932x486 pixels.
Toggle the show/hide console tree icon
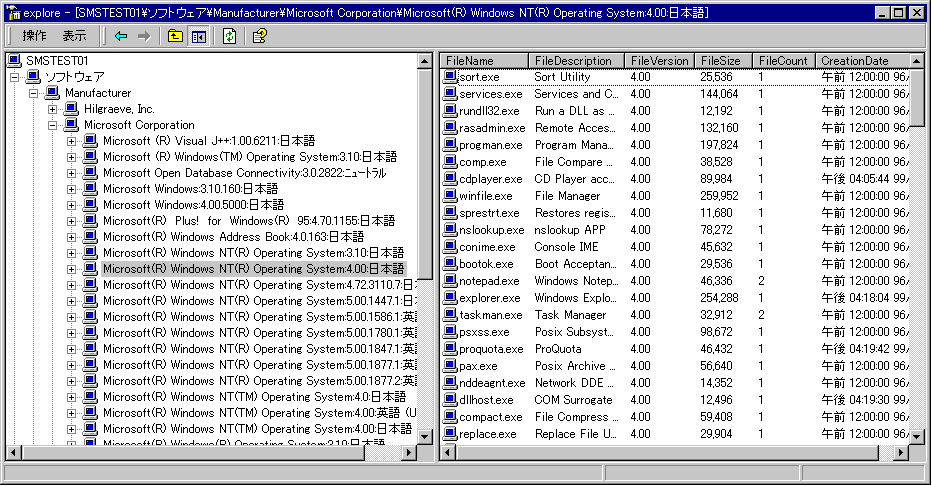pos(199,36)
